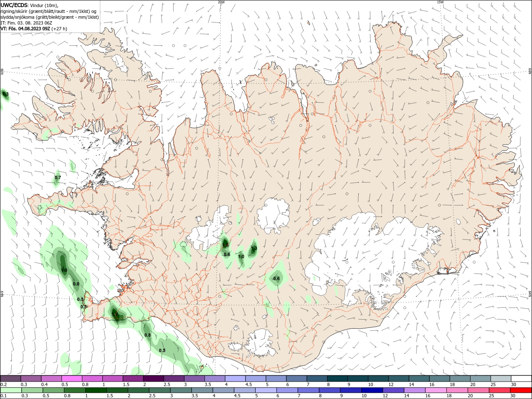Pick the navy blue rain swatch 10–12
The width and height of the screenshot is (532, 399).
[x=372, y=390]
